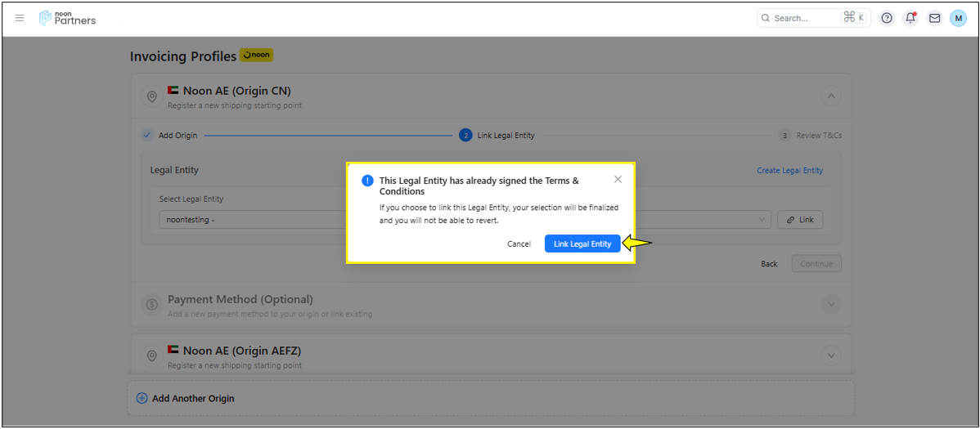
Task: Cancel the legal entity linking dialog
Action: click(x=519, y=244)
